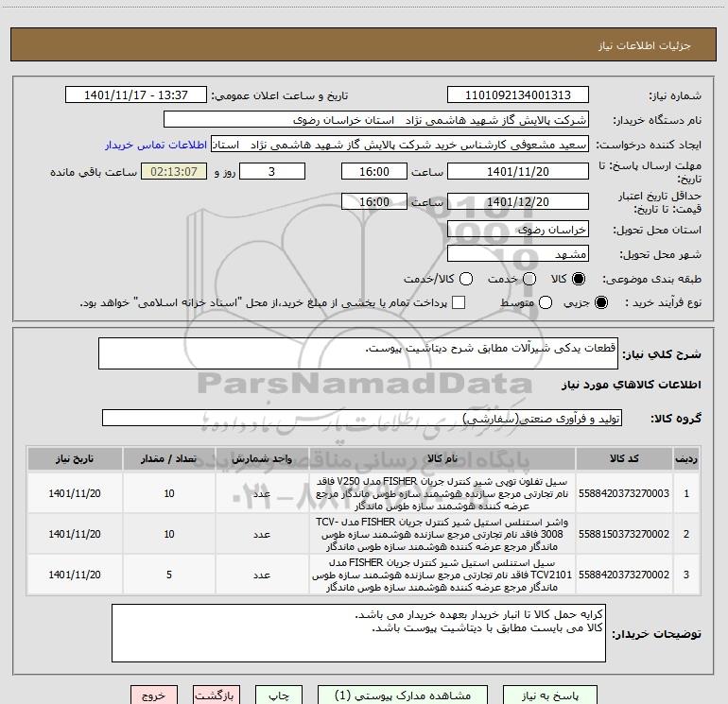Click the واحد شمارش column header
The height and width of the screenshot is (704, 728).
262,458
